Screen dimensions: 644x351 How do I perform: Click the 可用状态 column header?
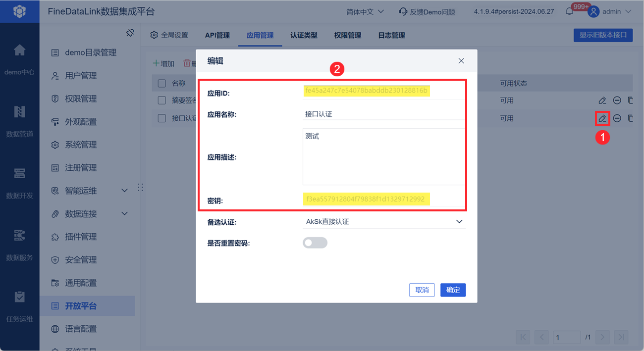pyautogui.click(x=513, y=83)
